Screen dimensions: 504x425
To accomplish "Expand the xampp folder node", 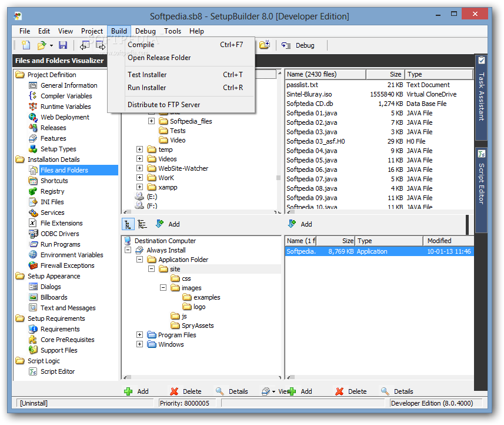I will click(x=139, y=187).
